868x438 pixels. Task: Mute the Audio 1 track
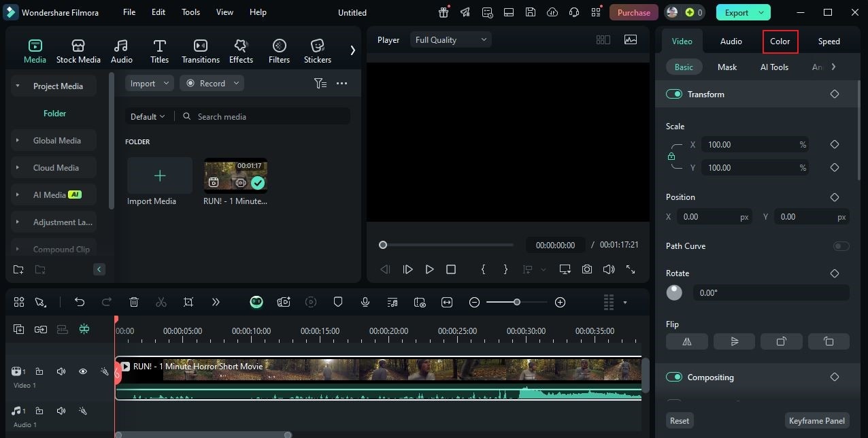click(61, 411)
